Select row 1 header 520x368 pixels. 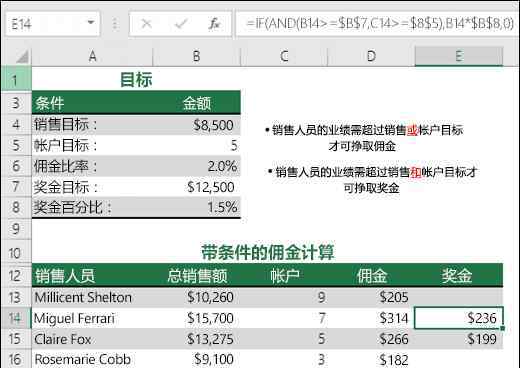pyautogui.click(x=16, y=79)
